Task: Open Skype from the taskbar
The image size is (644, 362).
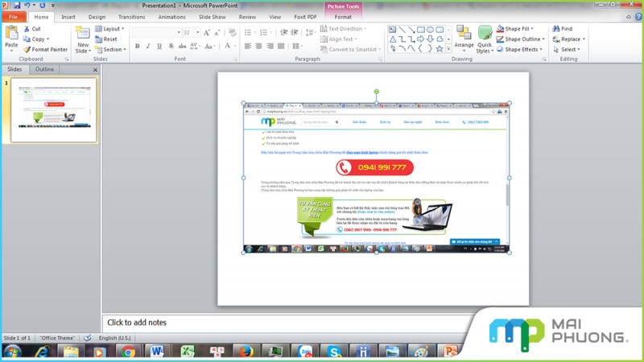Action: tap(333, 352)
